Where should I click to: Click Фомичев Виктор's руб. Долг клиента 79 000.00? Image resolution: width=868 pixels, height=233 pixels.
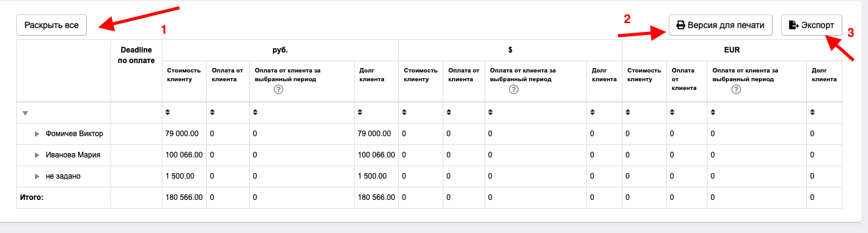tap(375, 134)
